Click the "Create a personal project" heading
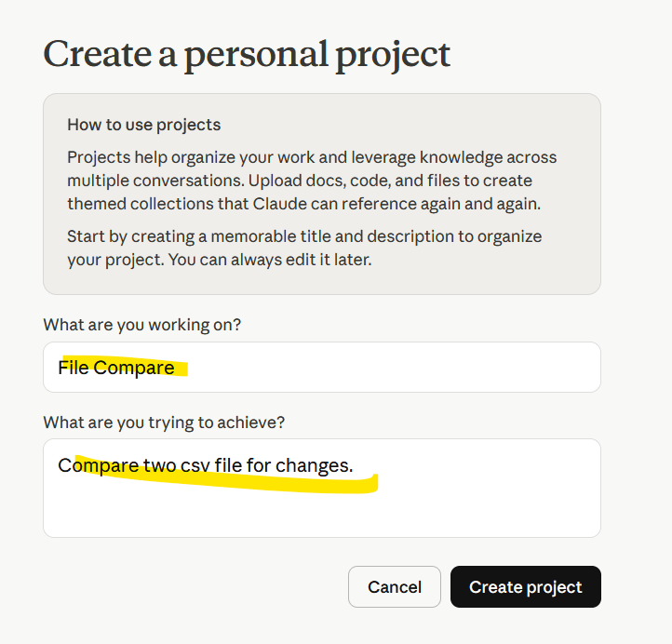This screenshot has height=644, width=672. [x=247, y=53]
